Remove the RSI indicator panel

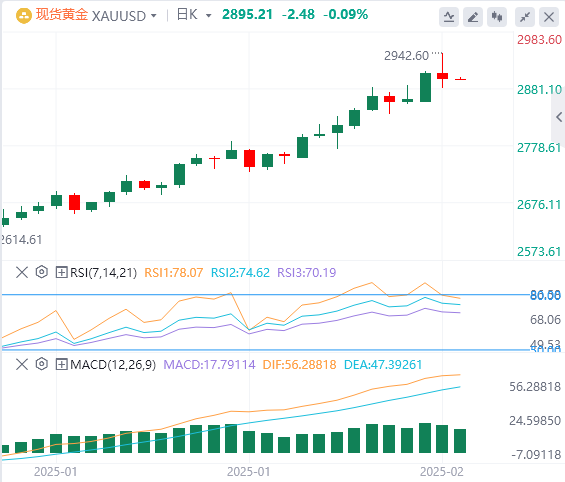click(22, 272)
